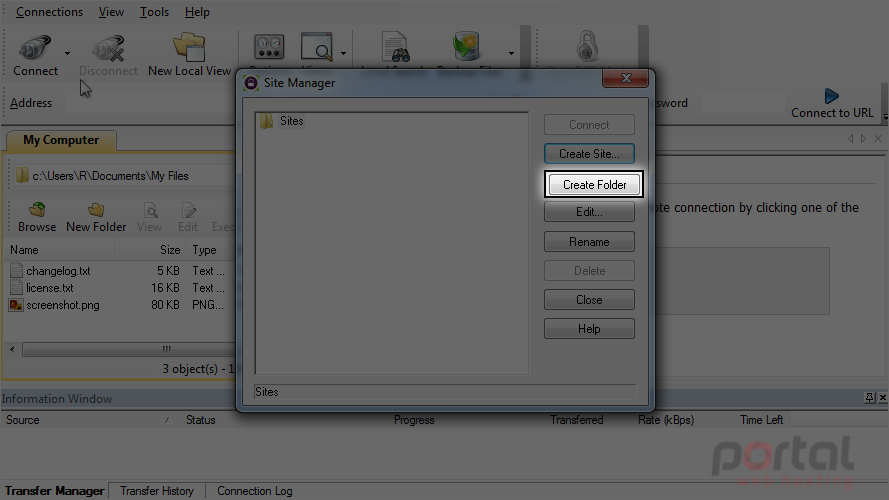This screenshot has width=889, height=500.
Task: Click the Disconnect toolbar icon
Action: pos(108,48)
